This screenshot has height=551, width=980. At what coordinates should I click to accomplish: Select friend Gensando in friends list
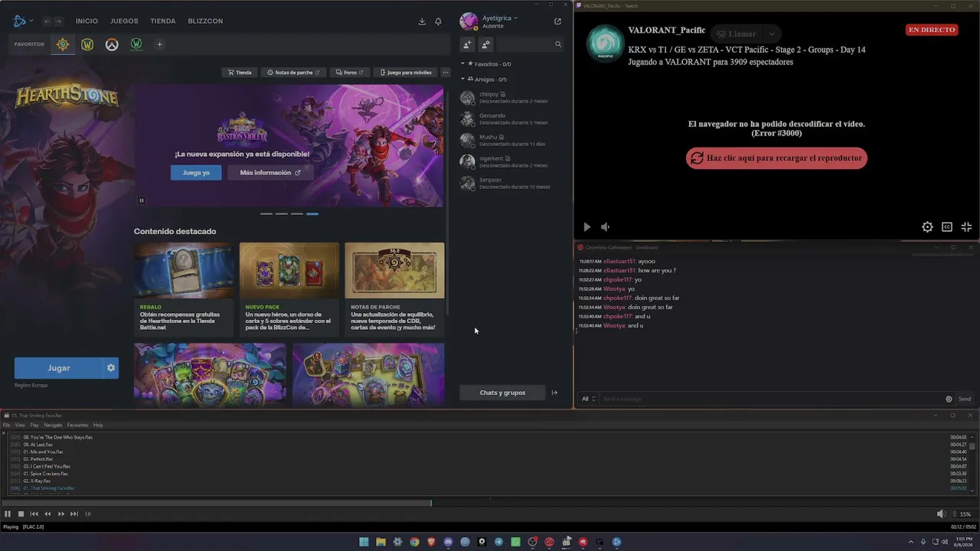pyautogui.click(x=511, y=119)
